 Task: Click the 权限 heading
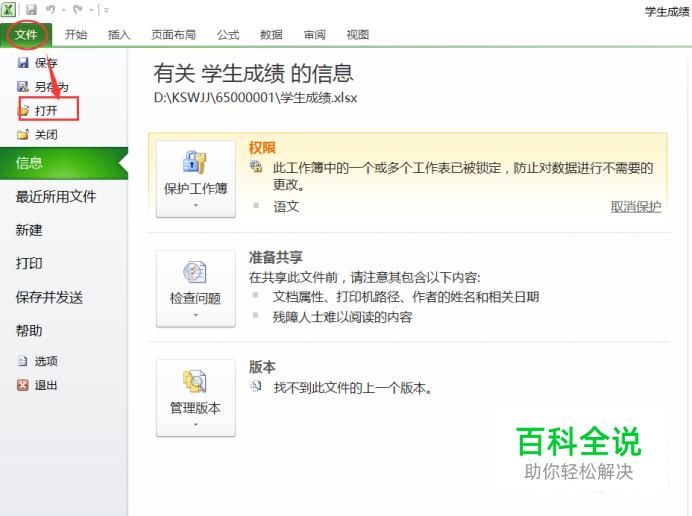coord(262,147)
